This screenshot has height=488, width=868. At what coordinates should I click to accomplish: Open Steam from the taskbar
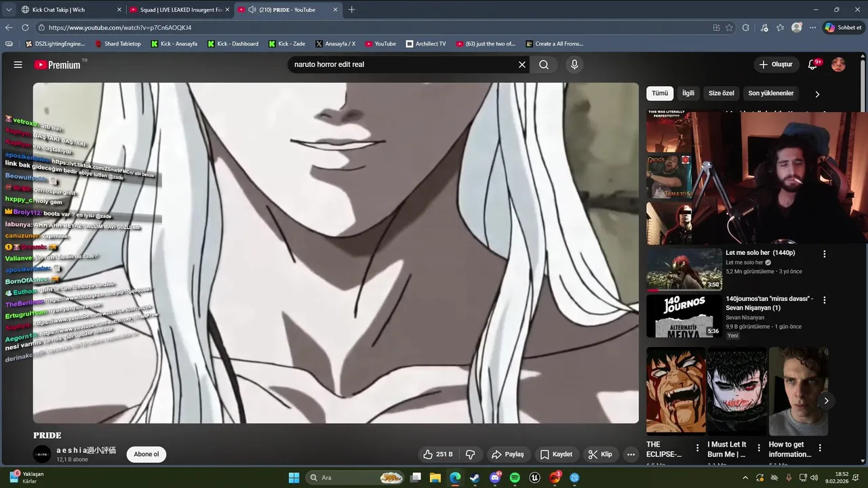pyautogui.click(x=475, y=478)
